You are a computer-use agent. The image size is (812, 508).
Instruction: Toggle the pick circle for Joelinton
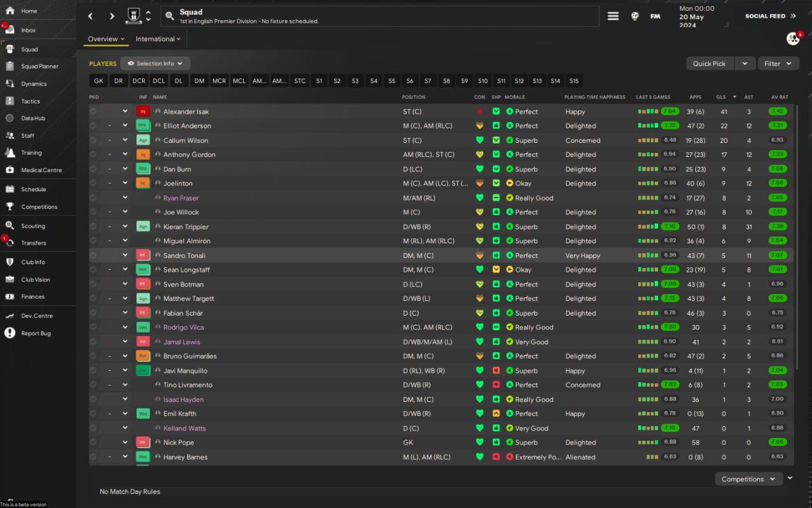[x=93, y=184]
